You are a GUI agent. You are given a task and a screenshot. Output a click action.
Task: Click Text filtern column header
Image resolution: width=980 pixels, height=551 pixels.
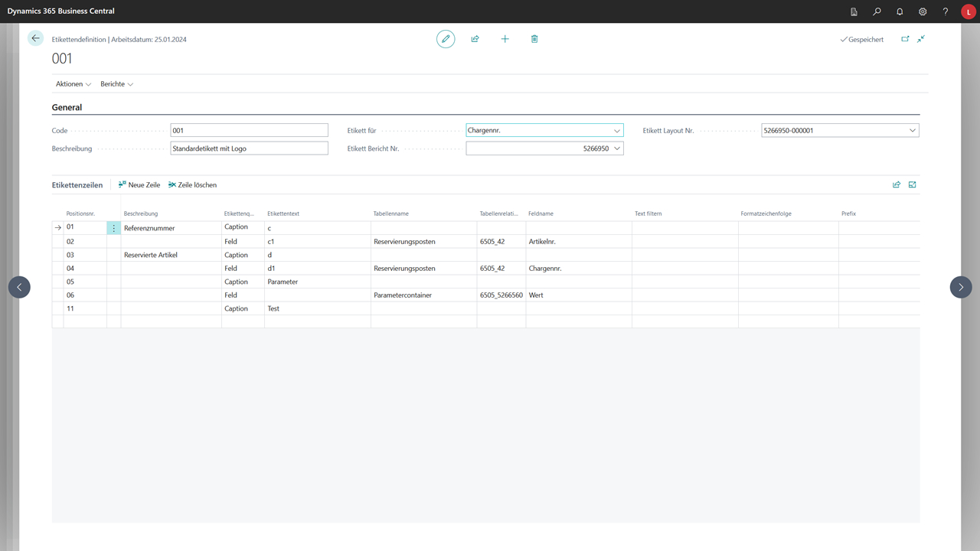(x=648, y=214)
